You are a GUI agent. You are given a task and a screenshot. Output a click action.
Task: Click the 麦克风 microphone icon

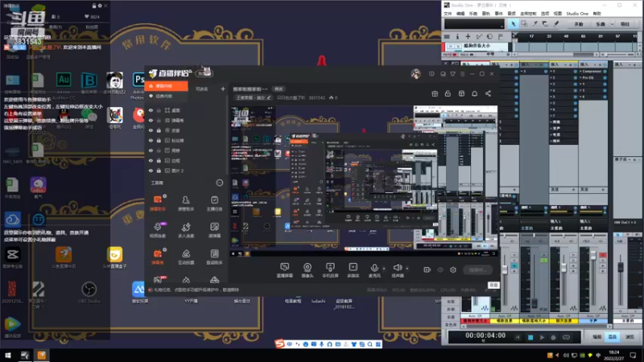(x=374, y=269)
